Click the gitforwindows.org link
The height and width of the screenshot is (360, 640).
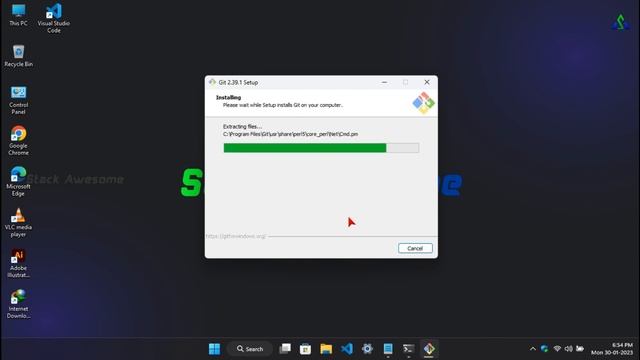pyautogui.click(x=236, y=236)
